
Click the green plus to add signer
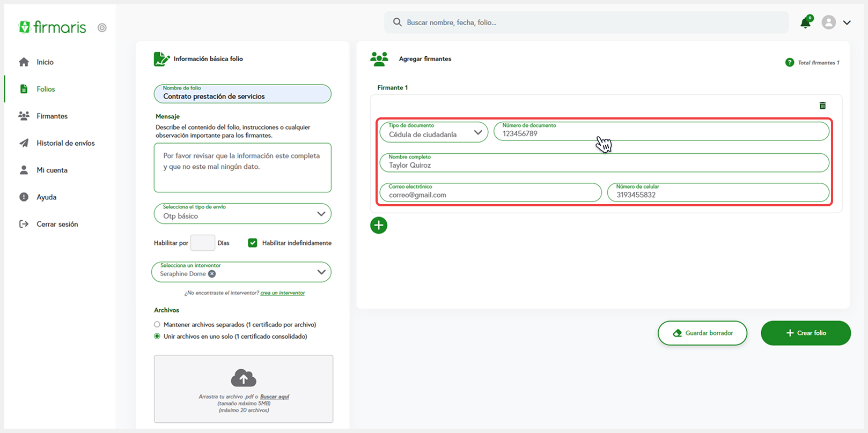pyautogui.click(x=379, y=225)
